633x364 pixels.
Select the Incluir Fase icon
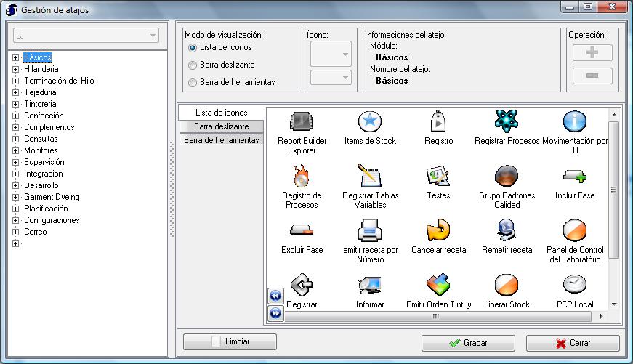[x=575, y=176]
